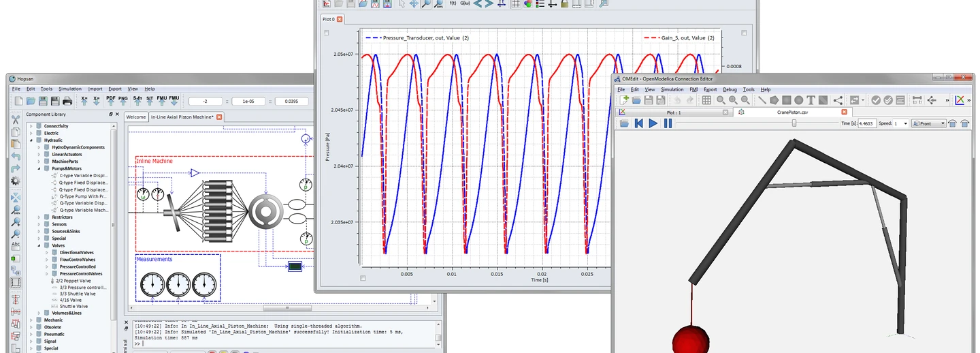Click the New model icon in Hopsan toolbar

pyautogui.click(x=18, y=101)
